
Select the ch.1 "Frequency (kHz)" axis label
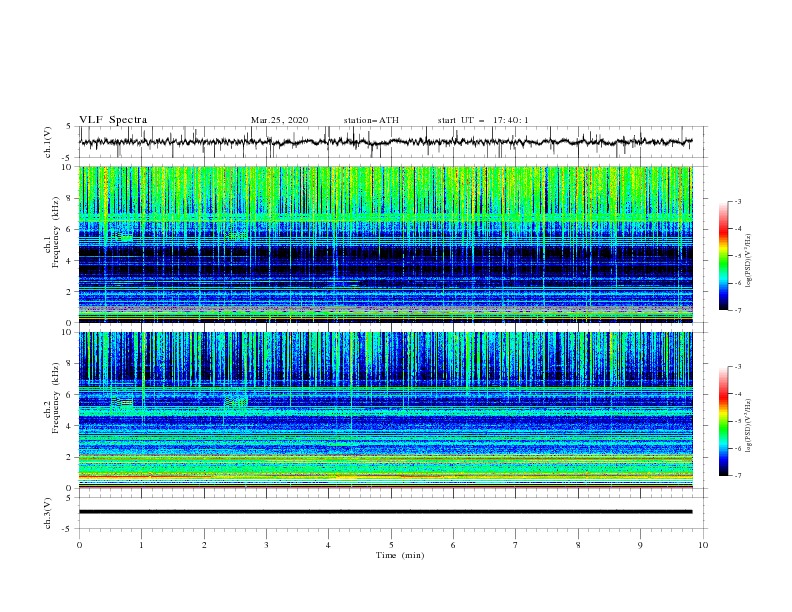(x=56, y=233)
